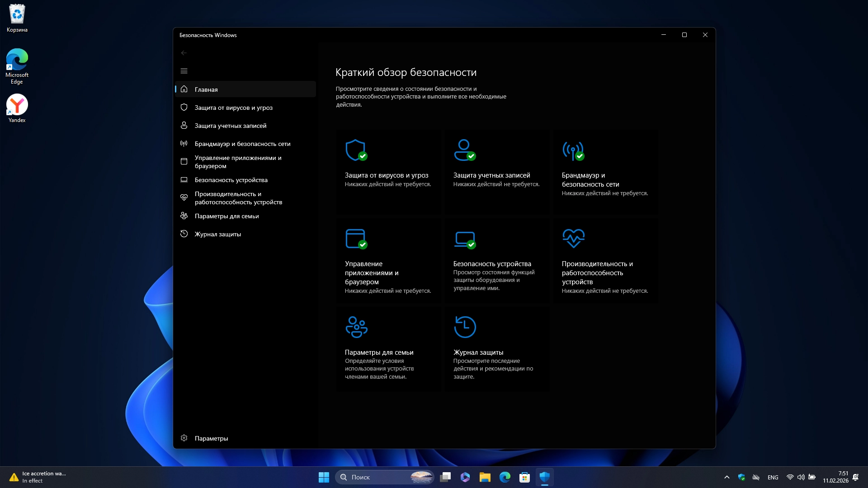
Task: Select Защита от вирусов и угроз sidebar item
Action: pyautogui.click(x=233, y=108)
